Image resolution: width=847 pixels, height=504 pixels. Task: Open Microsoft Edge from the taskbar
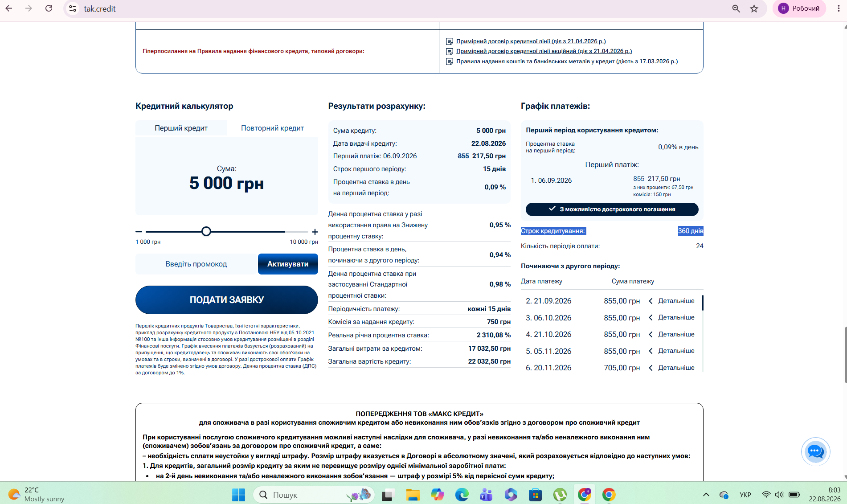point(462,495)
